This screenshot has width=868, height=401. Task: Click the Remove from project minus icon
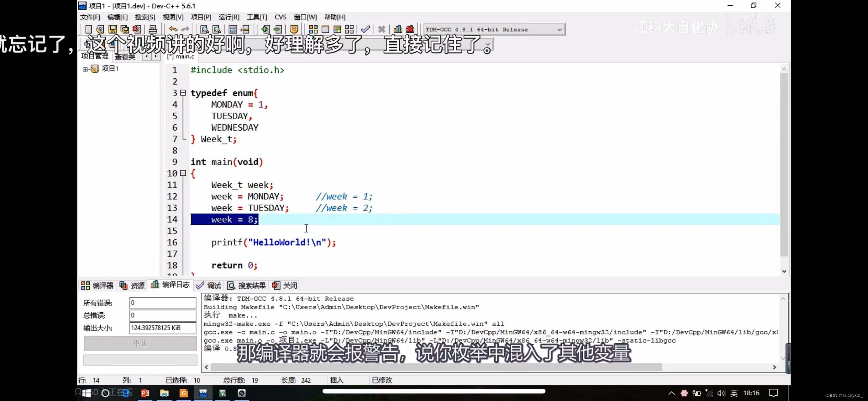(277, 29)
